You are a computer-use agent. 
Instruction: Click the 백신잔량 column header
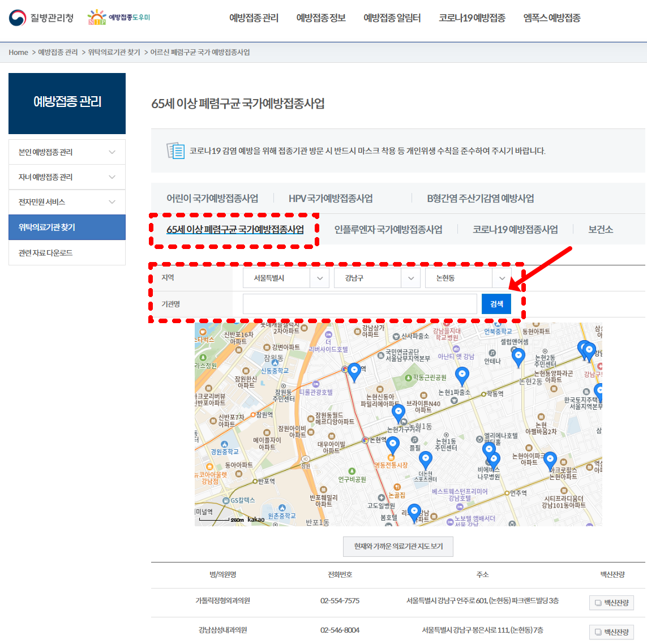pyautogui.click(x=612, y=575)
